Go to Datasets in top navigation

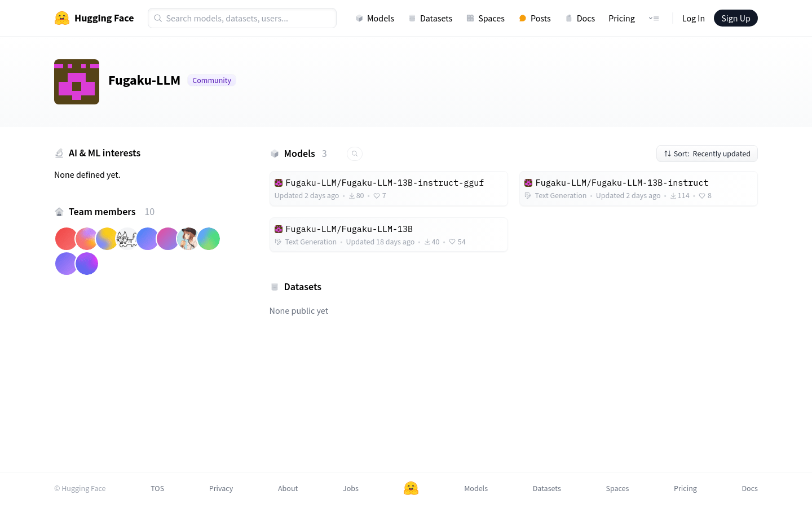431,19
